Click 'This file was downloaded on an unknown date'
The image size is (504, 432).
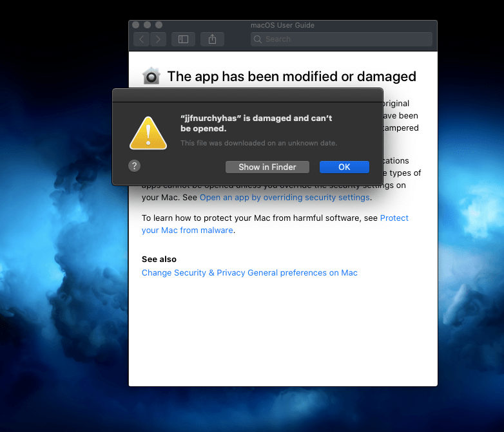[258, 143]
